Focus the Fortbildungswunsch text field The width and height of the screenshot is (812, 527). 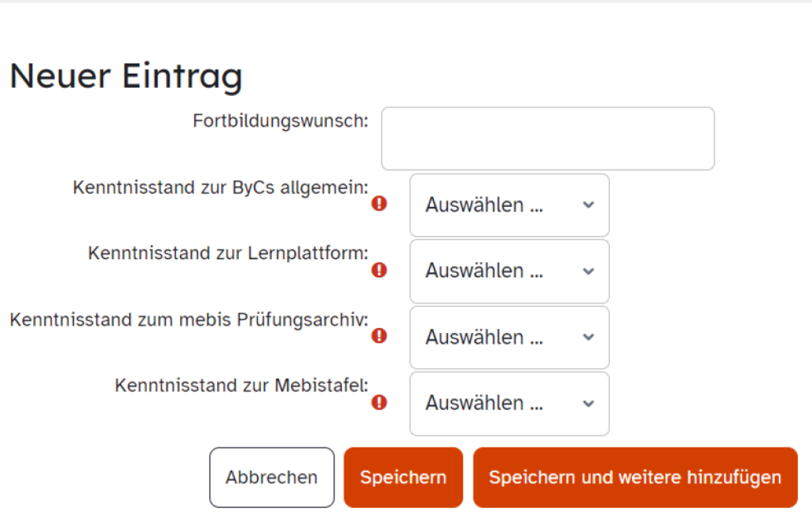(548, 138)
